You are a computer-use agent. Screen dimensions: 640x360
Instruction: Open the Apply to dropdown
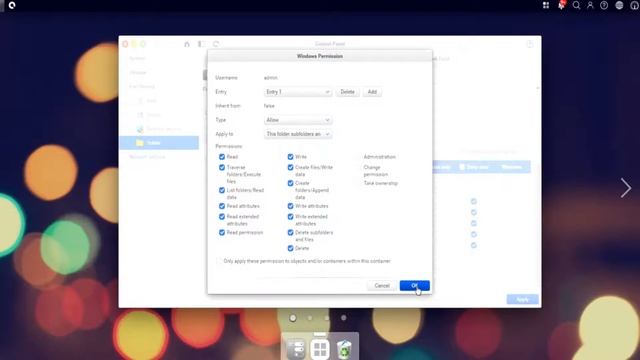(298, 134)
